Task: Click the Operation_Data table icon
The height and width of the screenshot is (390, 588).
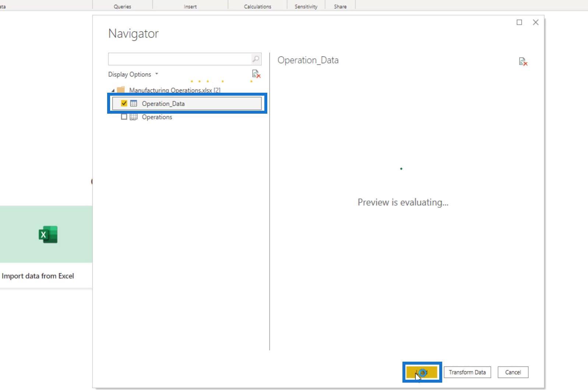Action: (x=134, y=103)
